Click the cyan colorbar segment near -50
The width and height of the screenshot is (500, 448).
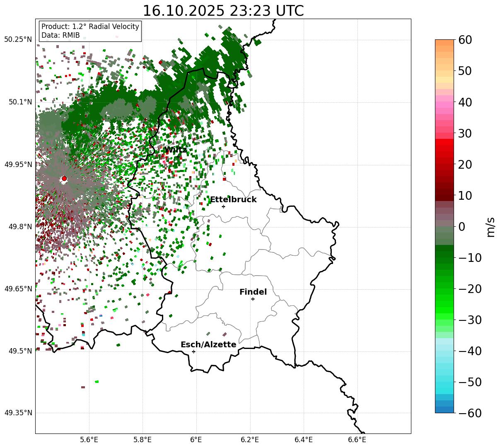coord(444,382)
